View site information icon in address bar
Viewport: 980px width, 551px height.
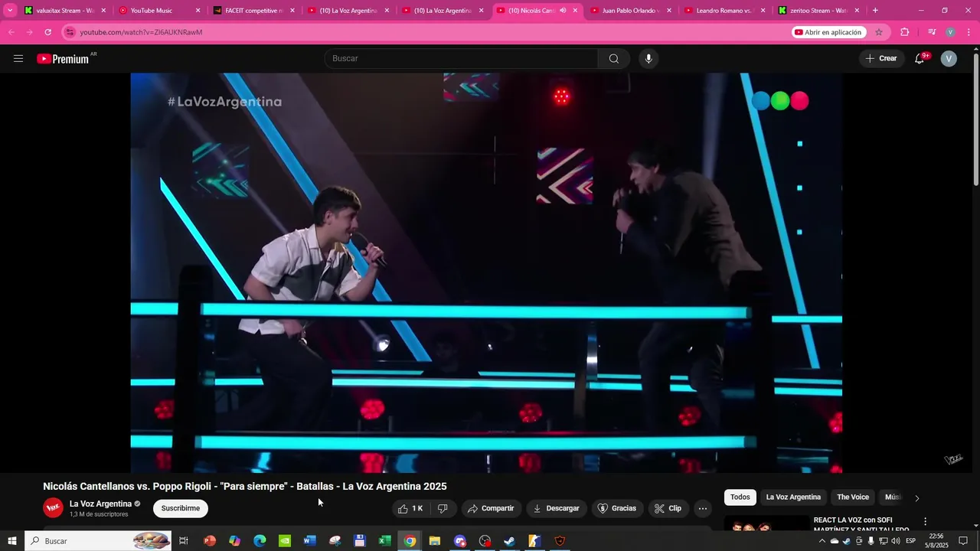(70, 32)
